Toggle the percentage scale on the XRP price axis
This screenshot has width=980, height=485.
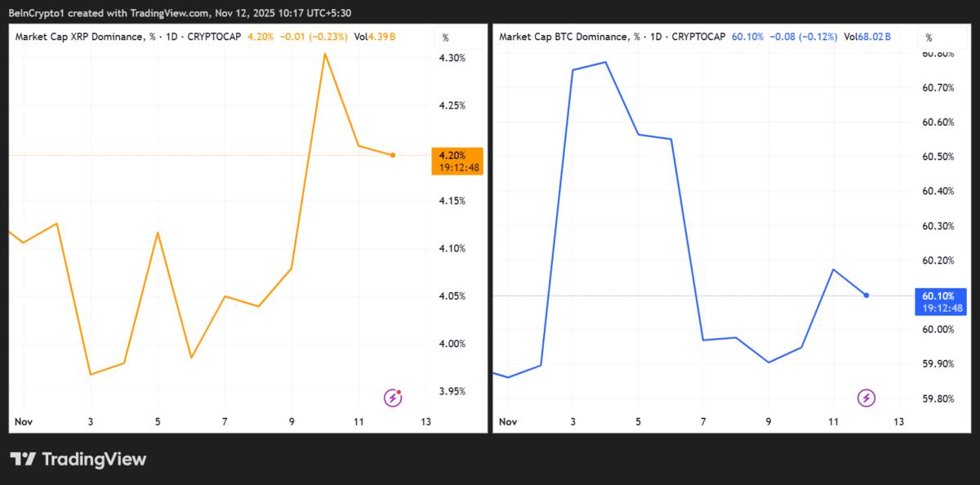pyautogui.click(x=445, y=36)
